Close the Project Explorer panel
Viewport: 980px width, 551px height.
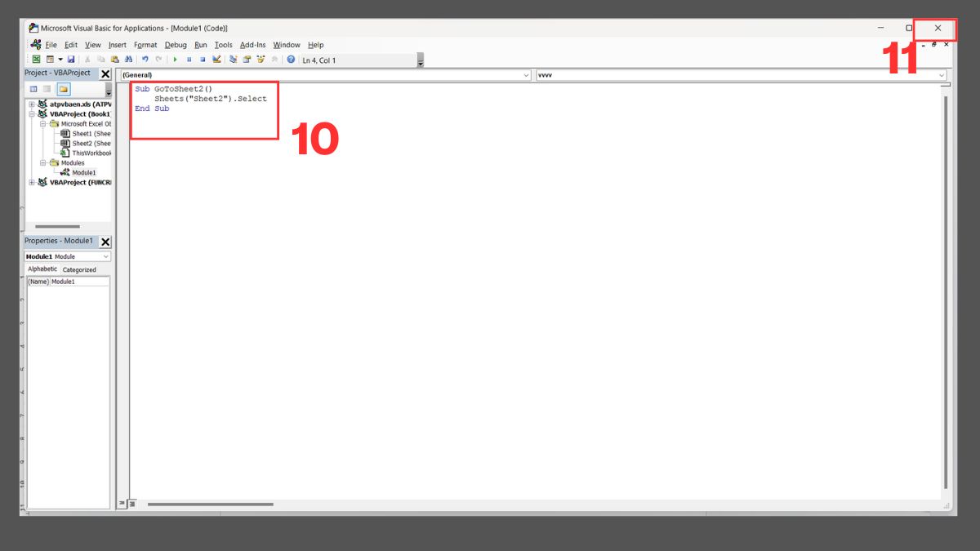click(x=105, y=73)
